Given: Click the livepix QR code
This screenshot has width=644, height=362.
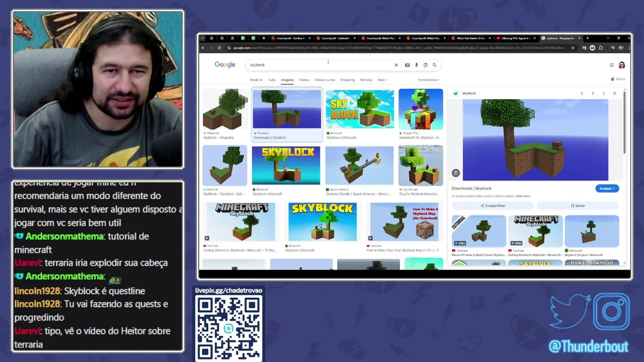Looking at the screenshot, I should (x=228, y=328).
